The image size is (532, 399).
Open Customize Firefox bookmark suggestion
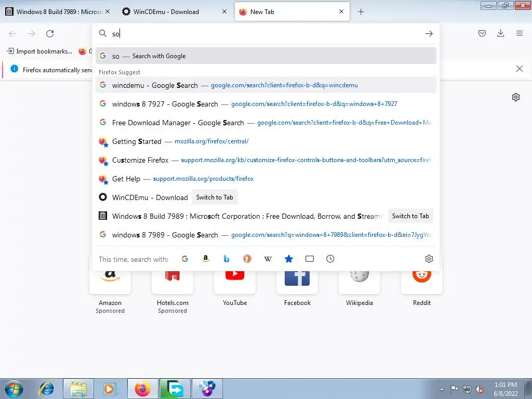265,160
